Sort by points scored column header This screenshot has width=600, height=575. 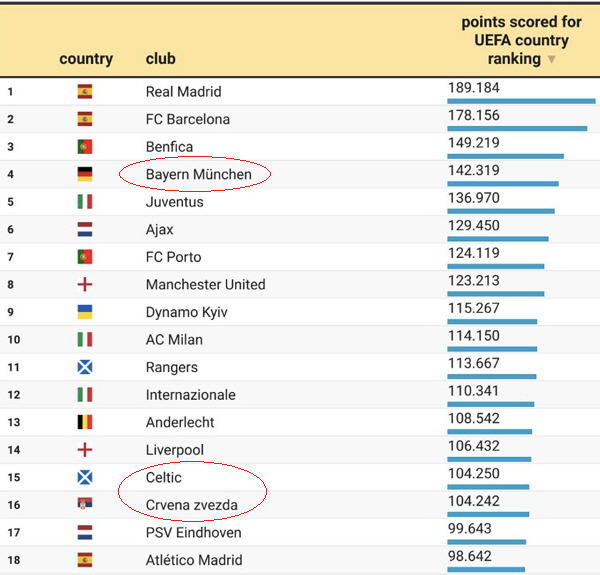pyautogui.click(x=521, y=40)
